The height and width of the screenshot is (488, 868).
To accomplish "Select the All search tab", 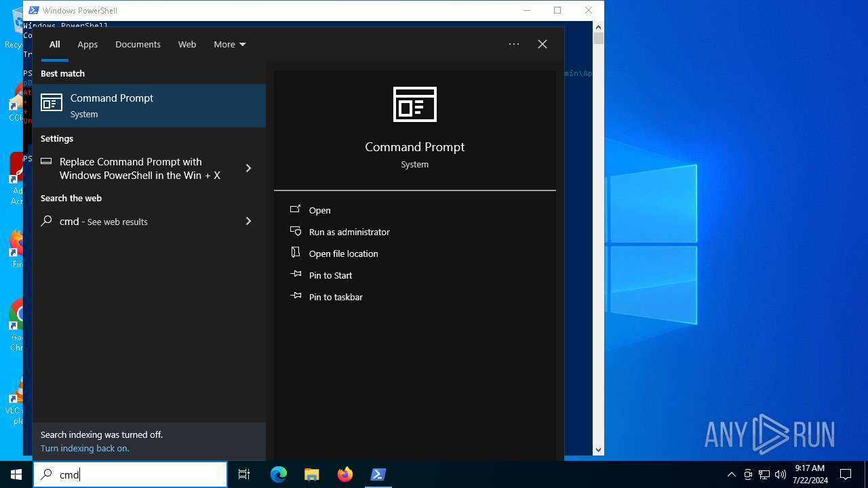I will point(55,45).
